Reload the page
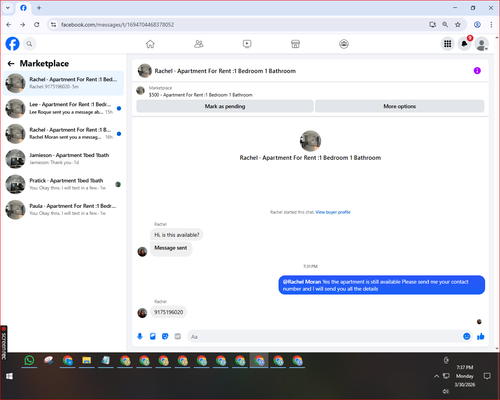This screenshot has height=400, width=500. point(37,25)
